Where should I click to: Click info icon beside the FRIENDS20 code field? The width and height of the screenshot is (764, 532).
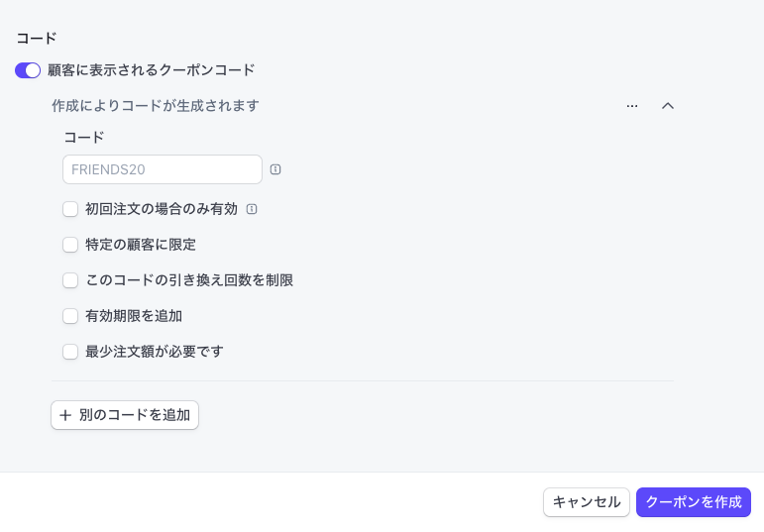(275, 169)
